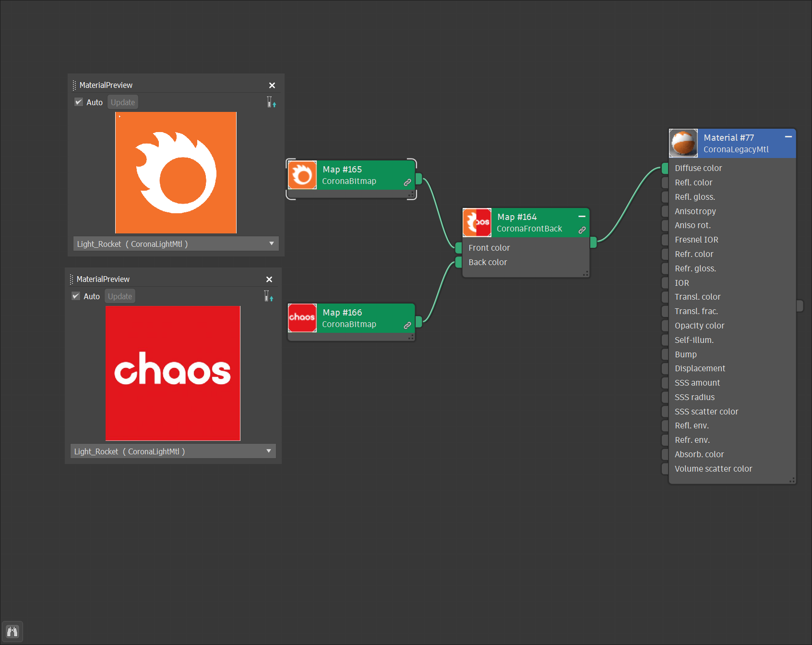Click link icon on Map #166 node
This screenshot has height=645, width=812.
[407, 326]
